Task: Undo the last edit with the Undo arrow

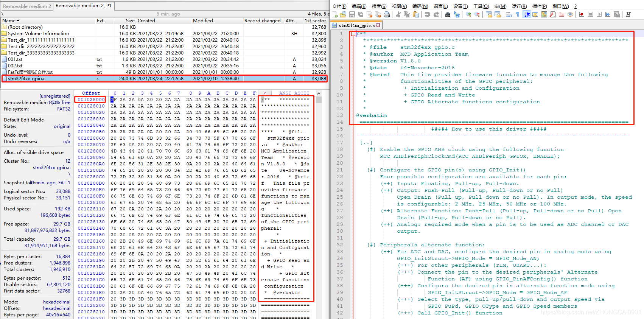Action: point(428,14)
